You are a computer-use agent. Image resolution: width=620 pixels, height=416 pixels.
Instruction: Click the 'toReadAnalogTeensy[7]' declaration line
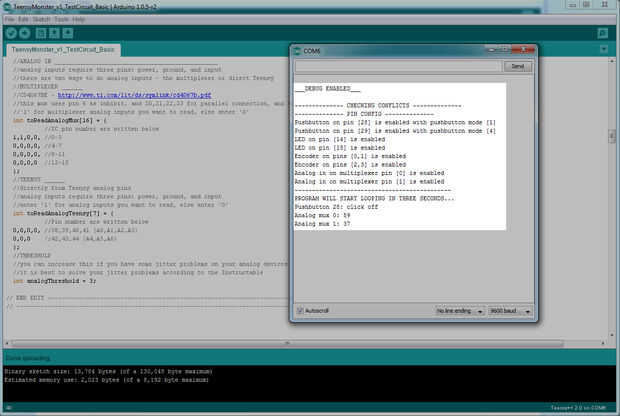(x=63, y=213)
